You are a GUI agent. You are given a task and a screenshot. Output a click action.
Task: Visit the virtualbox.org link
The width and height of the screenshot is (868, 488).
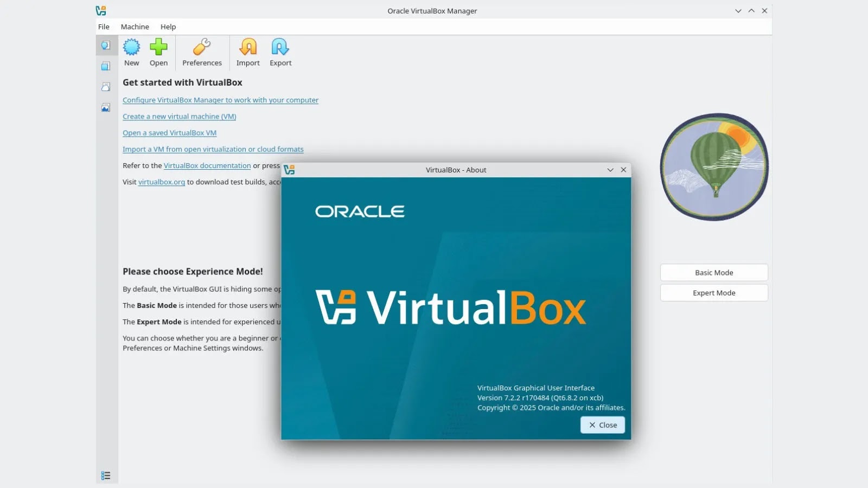pyautogui.click(x=161, y=182)
